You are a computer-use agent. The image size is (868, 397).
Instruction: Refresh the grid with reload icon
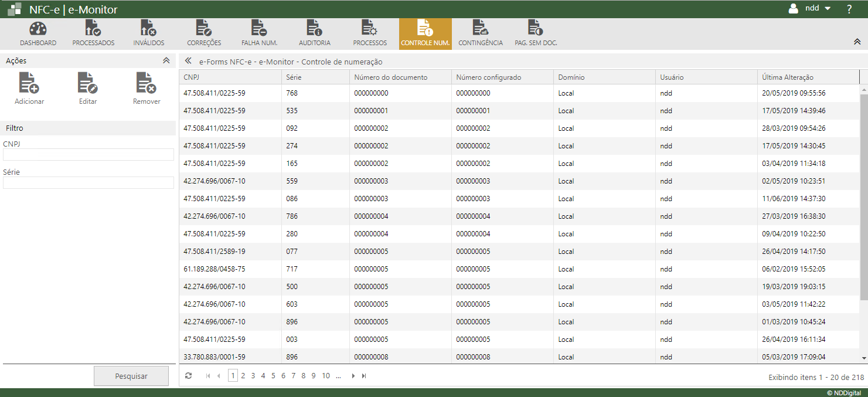(x=188, y=376)
